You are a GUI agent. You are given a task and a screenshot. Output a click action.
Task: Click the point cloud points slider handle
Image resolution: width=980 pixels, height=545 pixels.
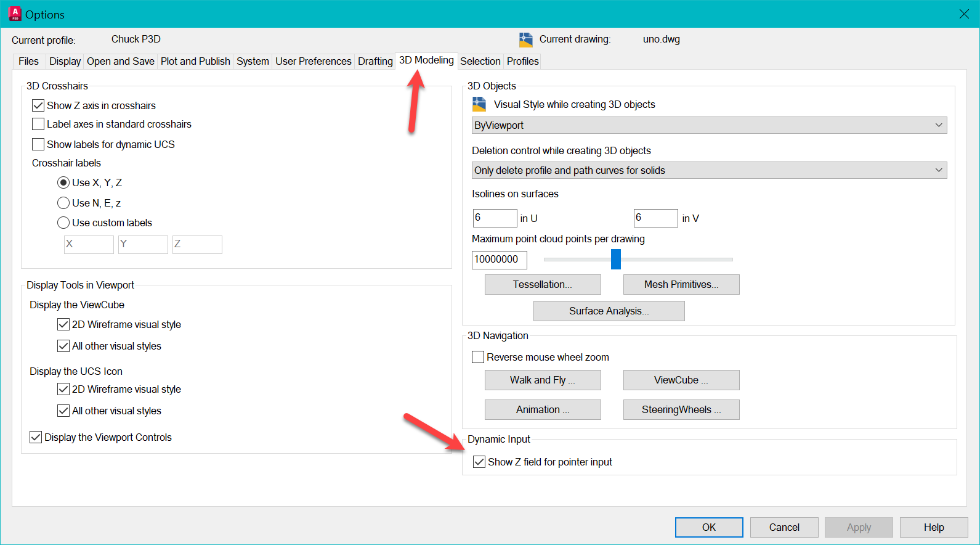(616, 259)
